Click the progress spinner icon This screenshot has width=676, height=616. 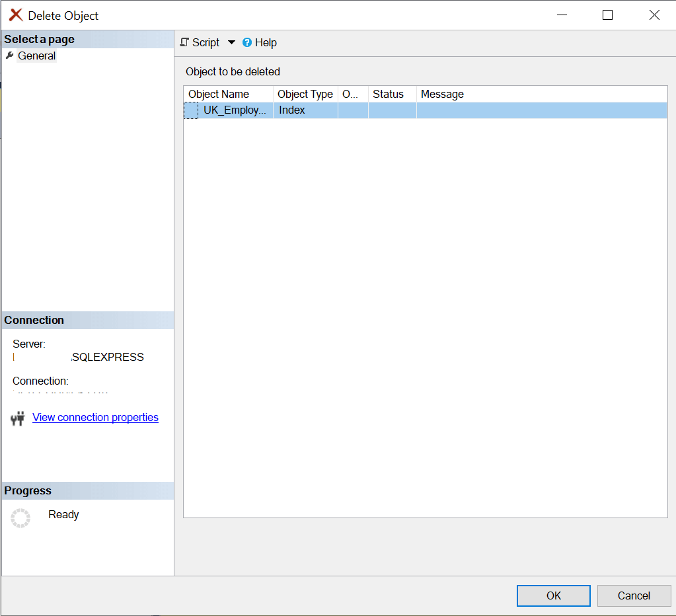point(20,518)
